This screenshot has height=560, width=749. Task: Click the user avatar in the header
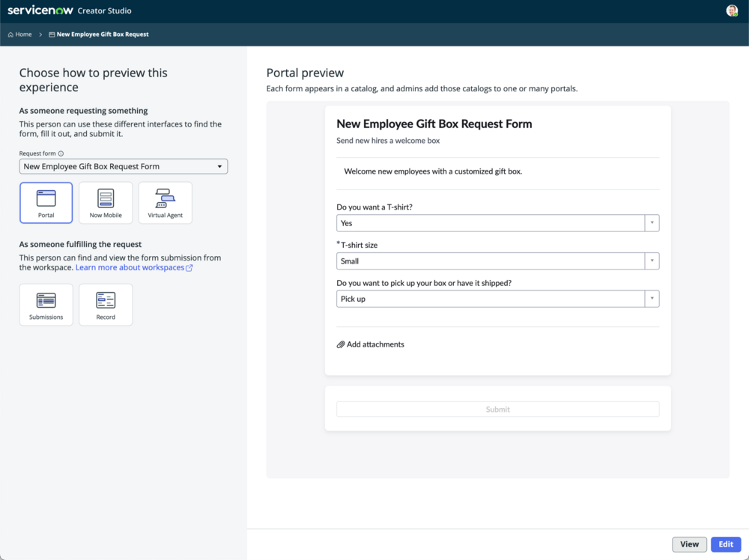tap(732, 10)
